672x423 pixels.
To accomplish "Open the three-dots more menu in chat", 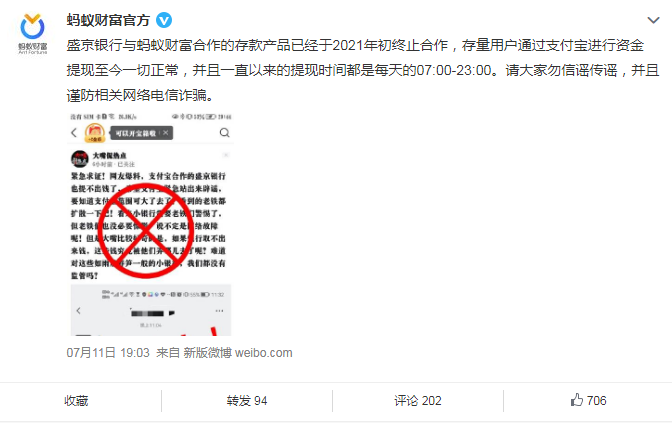I will click(219, 311).
